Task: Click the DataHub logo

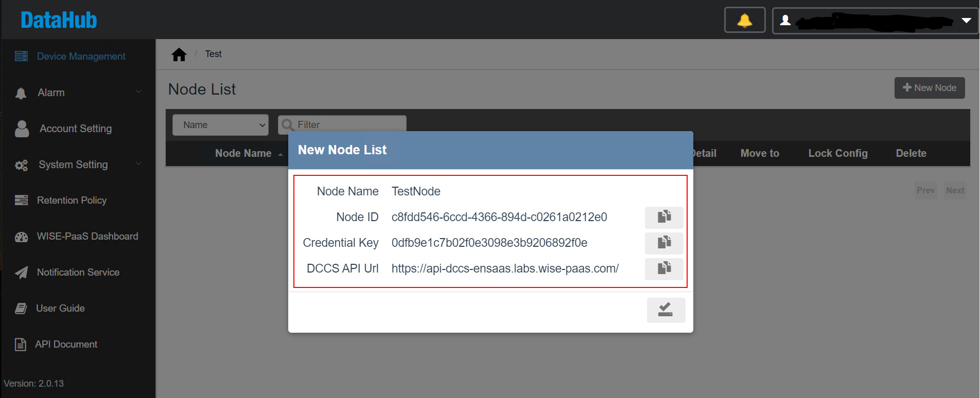Action: 59,21
